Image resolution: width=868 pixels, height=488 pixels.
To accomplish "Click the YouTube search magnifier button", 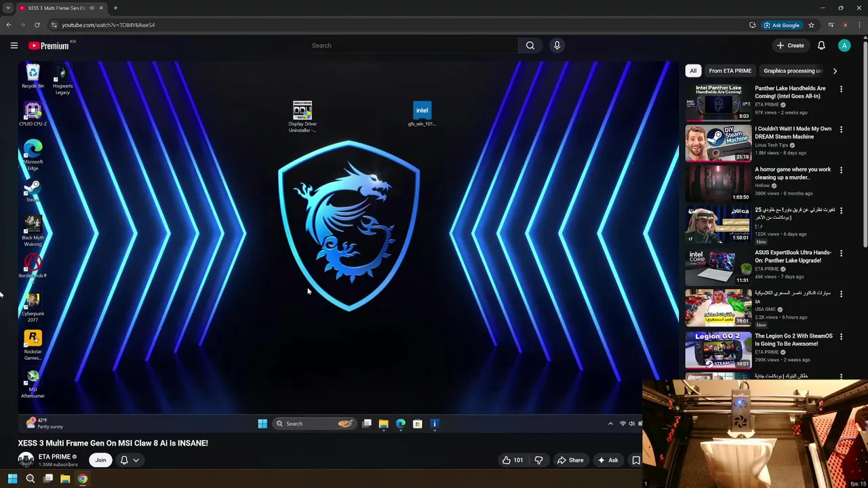I will pos(530,45).
